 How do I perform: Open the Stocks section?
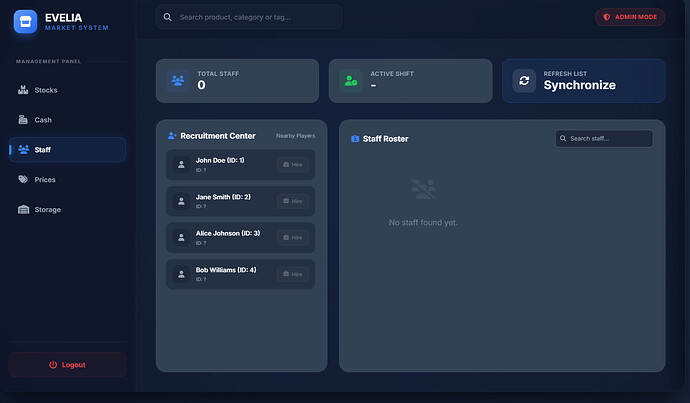coord(67,90)
